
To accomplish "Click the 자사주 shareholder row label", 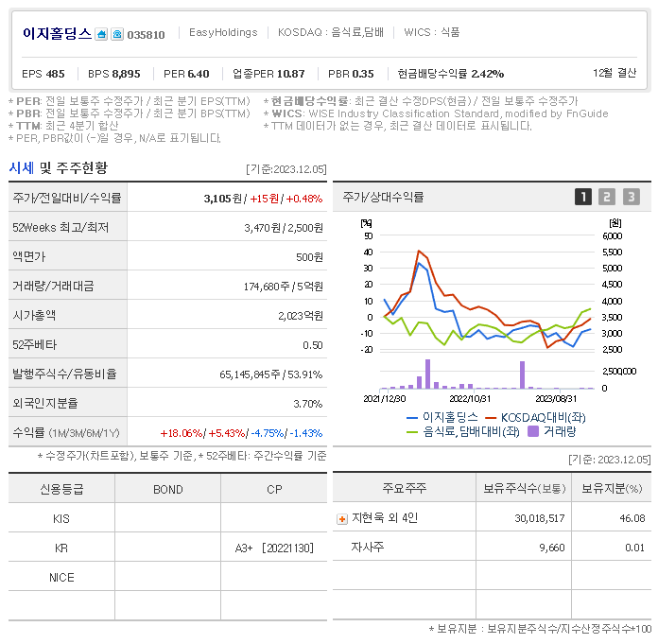I will 367,547.
